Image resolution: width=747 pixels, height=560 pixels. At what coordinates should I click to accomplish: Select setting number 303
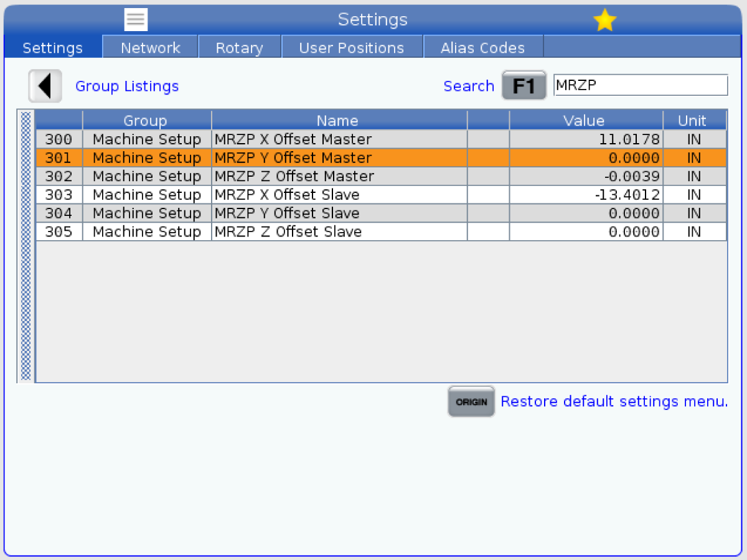[59, 195]
